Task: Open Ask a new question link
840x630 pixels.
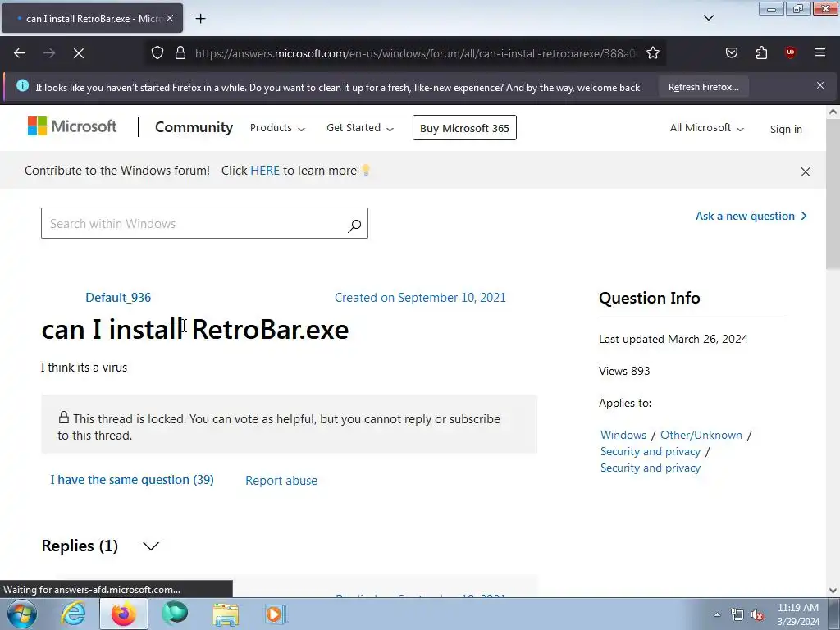Action: [x=751, y=216]
